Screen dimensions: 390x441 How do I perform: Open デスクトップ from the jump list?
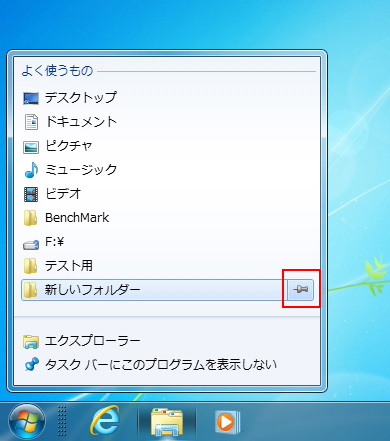[167, 98]
